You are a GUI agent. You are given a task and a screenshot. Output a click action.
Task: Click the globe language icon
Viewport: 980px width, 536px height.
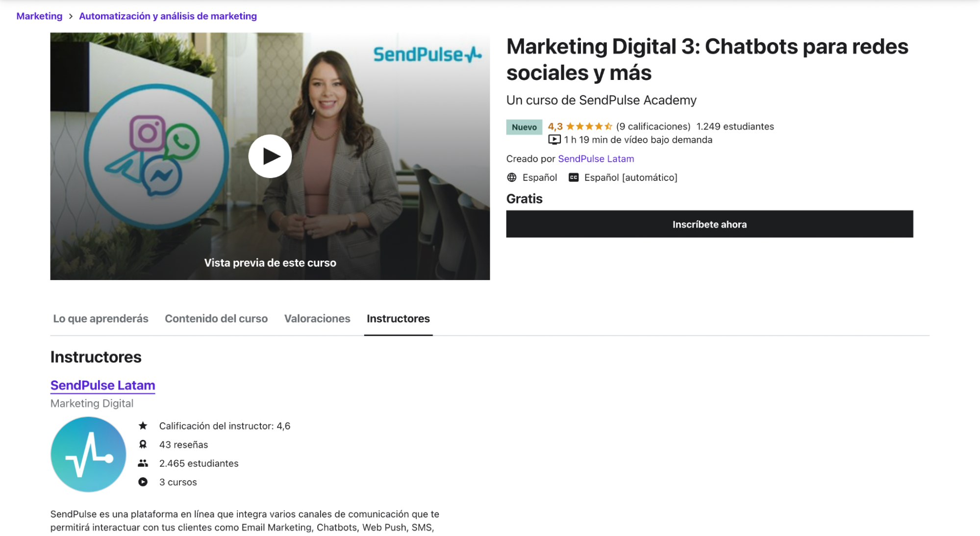(511, 178)
